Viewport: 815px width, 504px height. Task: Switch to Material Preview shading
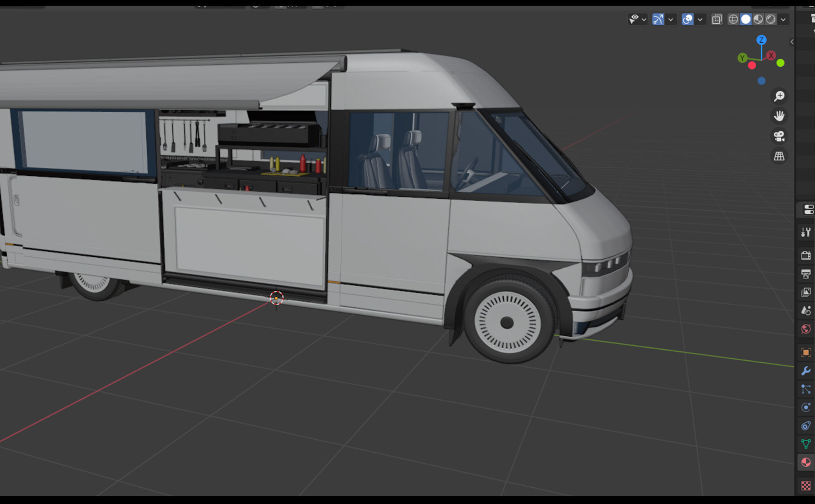tap(758, 19)
